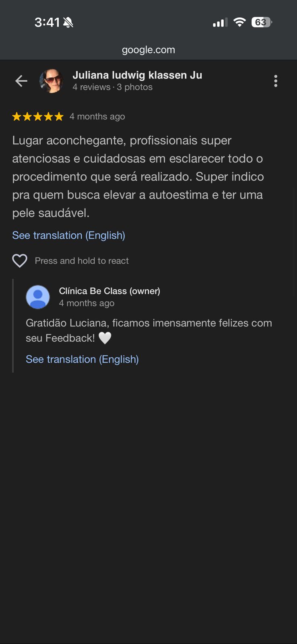The width and height of the screenshot is (297, 644).
Task: Show English translation of Juliana's review
Action: (68, 235)
